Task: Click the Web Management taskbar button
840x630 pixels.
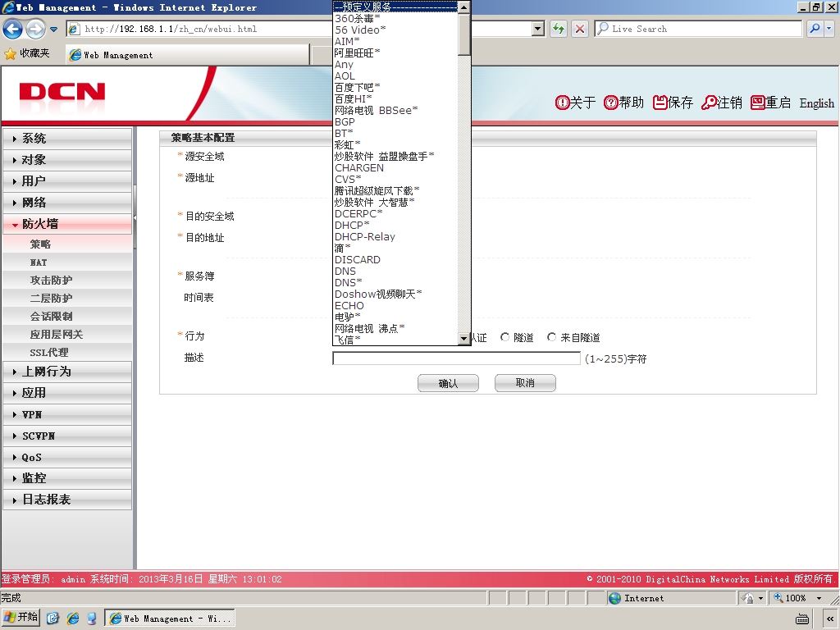Action: pos(171,619)
